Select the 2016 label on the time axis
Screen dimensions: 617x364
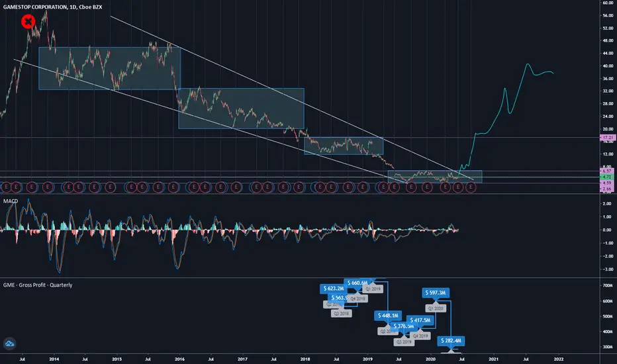pyautogui.click(x=179, y=359)
